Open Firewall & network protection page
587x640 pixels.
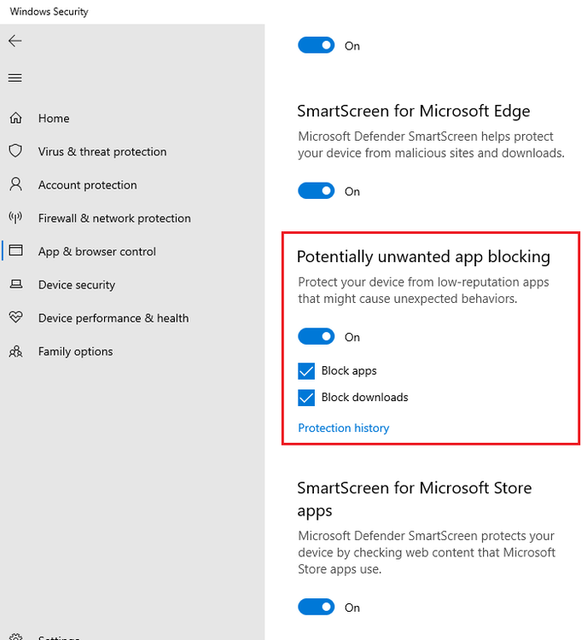(114, 218)
